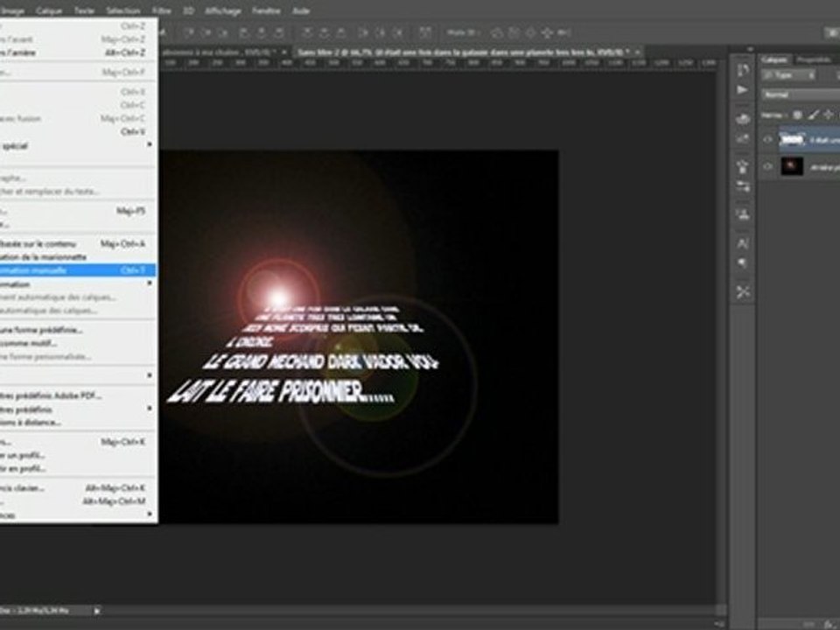
Task: Select 3D scale camera icon in options bar
Action: (563, 32)
